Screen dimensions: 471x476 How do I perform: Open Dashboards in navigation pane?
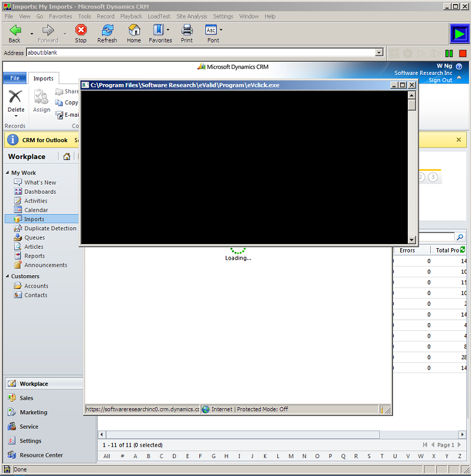[x=40, y=192]
